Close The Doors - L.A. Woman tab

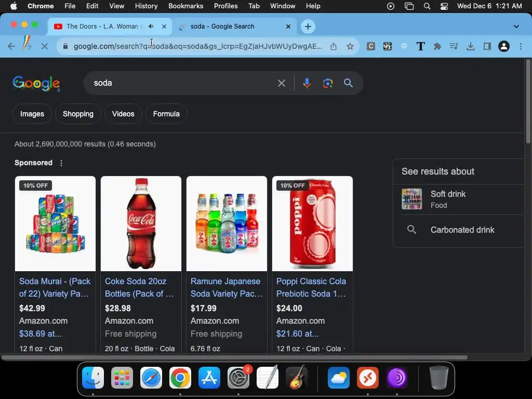164,26
